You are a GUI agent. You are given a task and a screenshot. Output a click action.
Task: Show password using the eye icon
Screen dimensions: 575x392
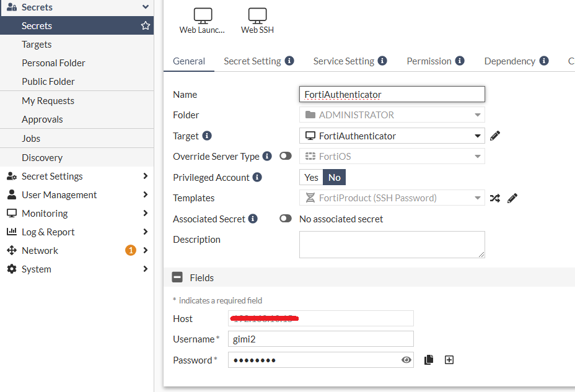(406, 360)
